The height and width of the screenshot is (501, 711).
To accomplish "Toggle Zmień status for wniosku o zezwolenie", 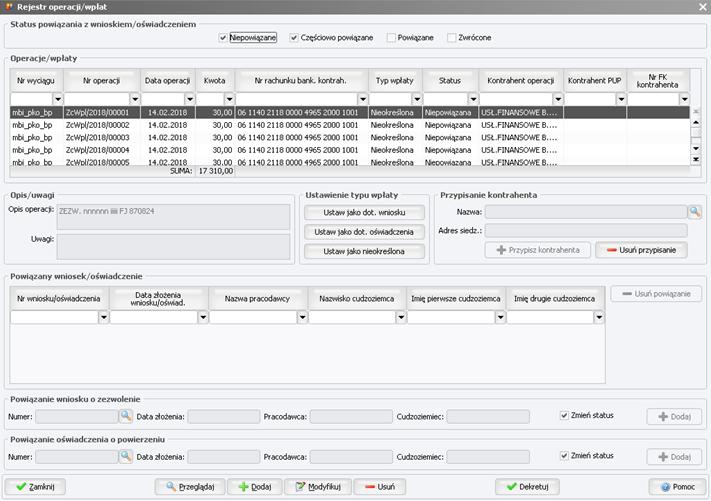I will click(564, 415).
